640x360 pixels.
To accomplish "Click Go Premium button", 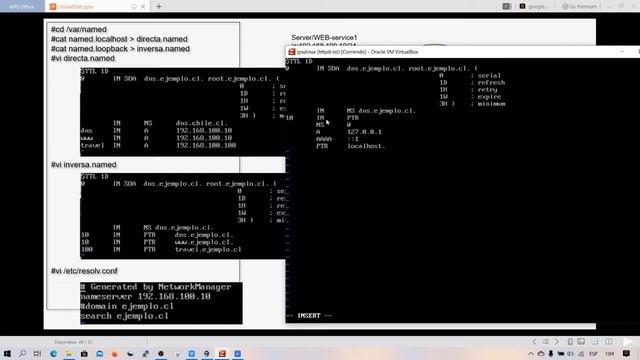I will [580, 7].
